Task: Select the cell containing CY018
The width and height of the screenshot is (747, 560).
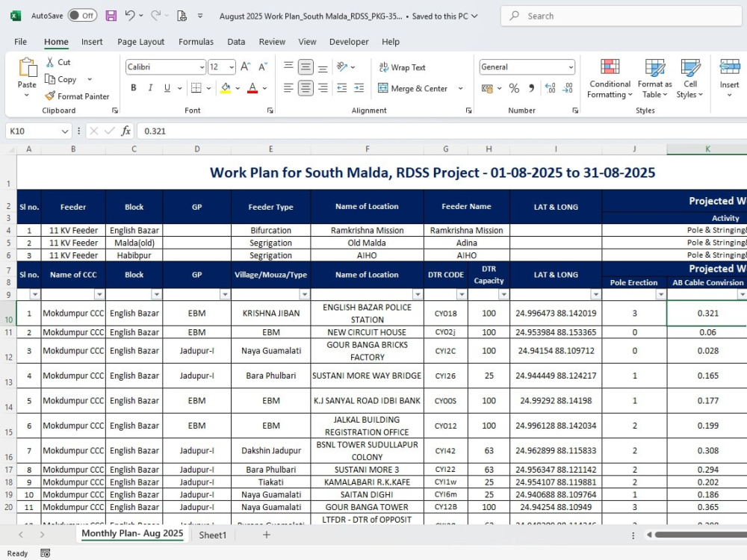Action: 446,314
